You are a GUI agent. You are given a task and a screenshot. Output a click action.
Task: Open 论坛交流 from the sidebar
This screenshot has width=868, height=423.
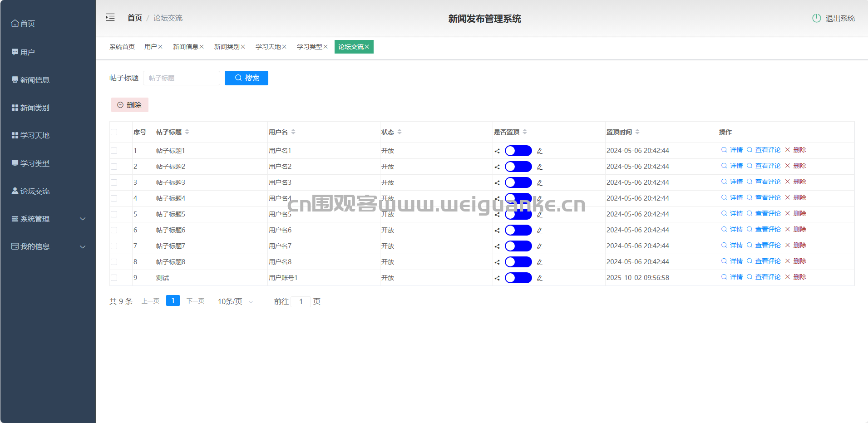pos(35,191)
